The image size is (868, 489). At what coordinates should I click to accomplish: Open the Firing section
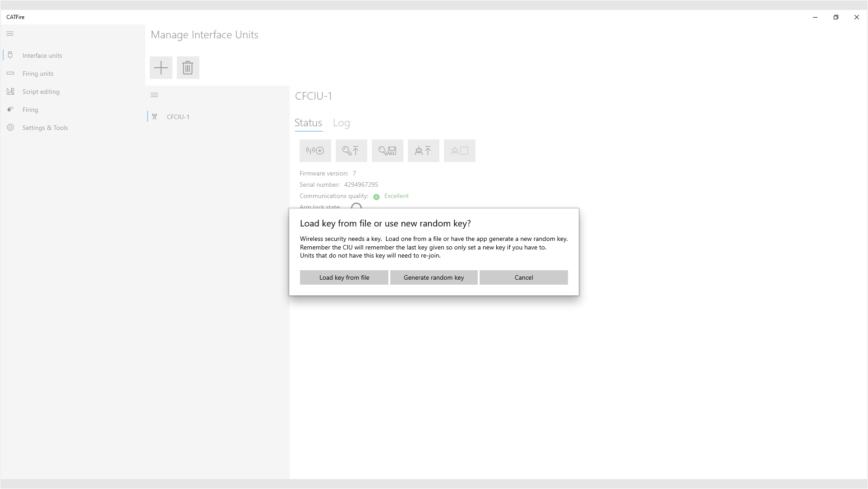point(30,110)
